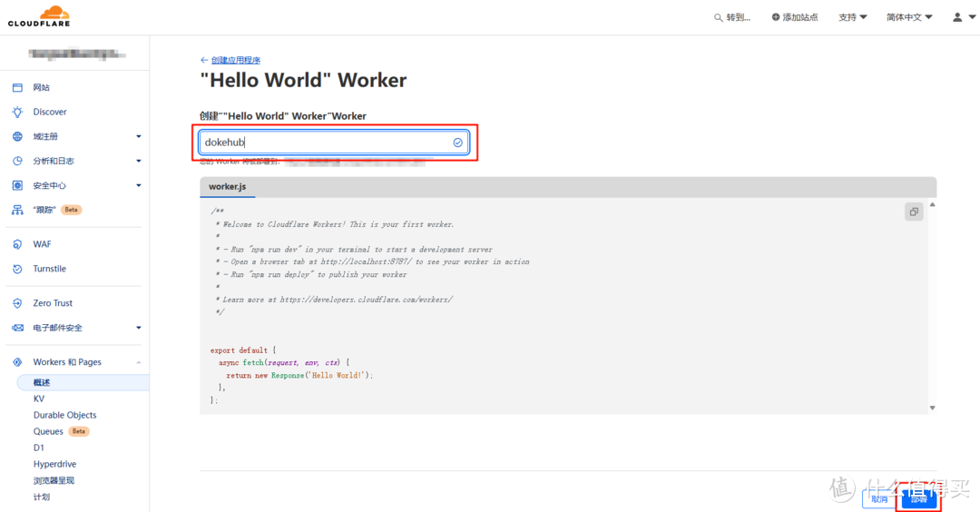
Task: Click the blue 部署 button
Action: pyautogui.click(x=918, y=499)
